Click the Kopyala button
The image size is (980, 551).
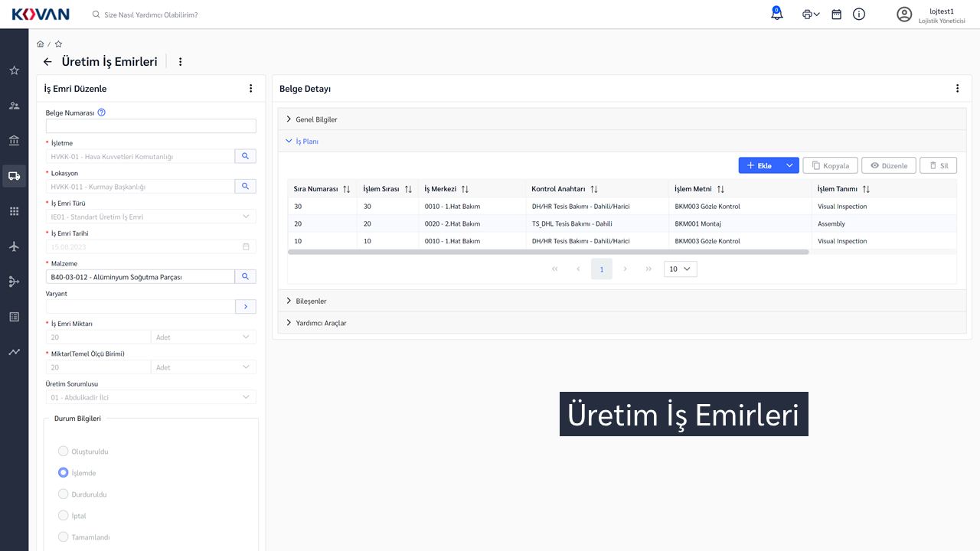(x=830, y=165)
